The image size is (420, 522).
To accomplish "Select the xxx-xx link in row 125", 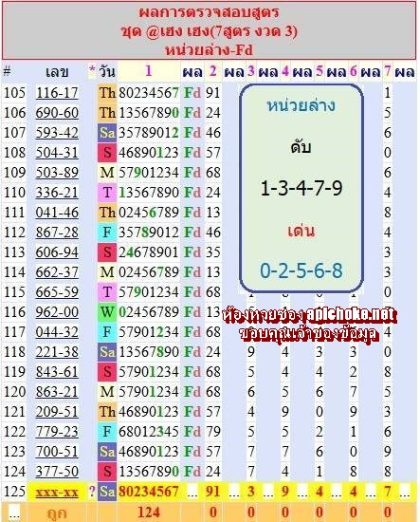I will pos(57,492).
